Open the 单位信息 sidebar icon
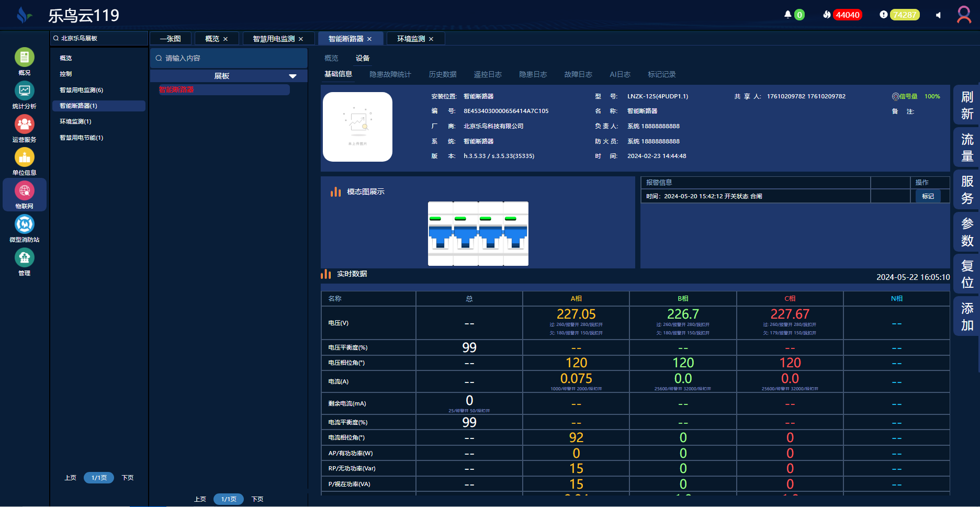This screenshot has width=980, height=507. 24,157
